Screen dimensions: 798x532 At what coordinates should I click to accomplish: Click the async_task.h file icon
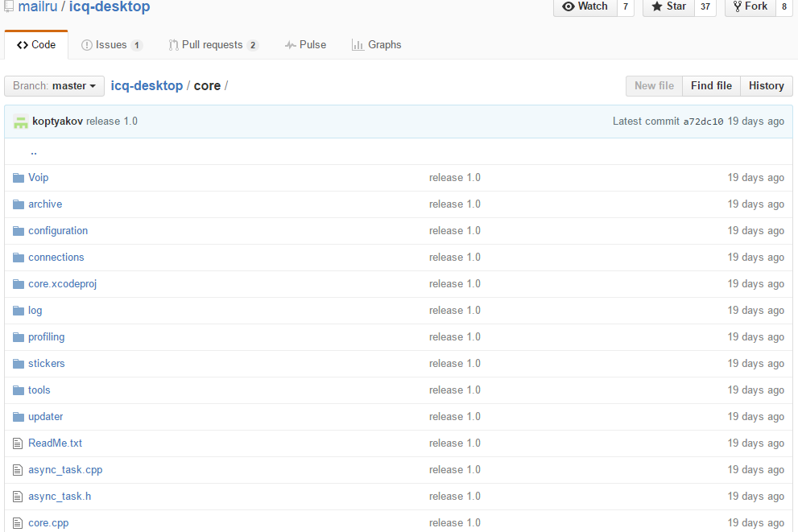click(18, 497)
